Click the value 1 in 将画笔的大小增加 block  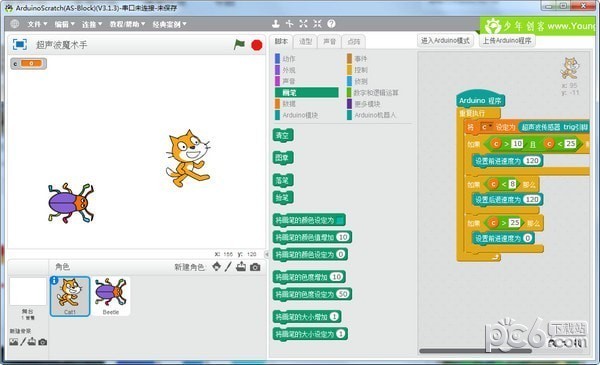pyautogui.click(x=334, y=317)
